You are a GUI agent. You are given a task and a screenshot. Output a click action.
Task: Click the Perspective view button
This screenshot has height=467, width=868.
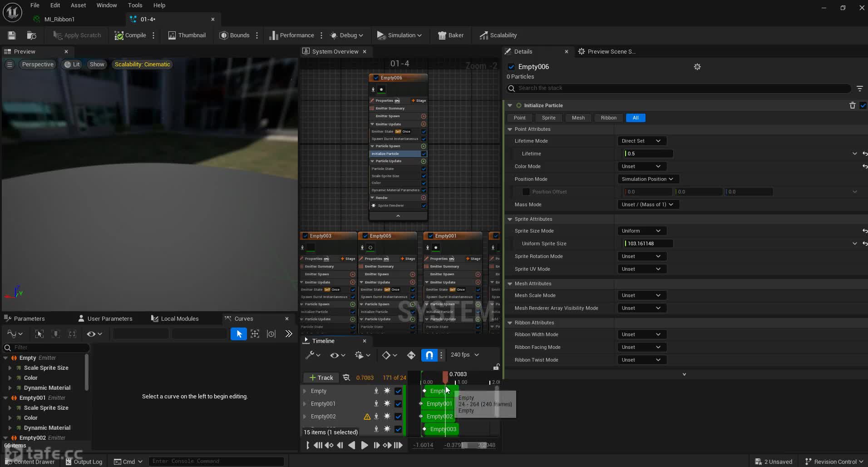click(38, 65)
